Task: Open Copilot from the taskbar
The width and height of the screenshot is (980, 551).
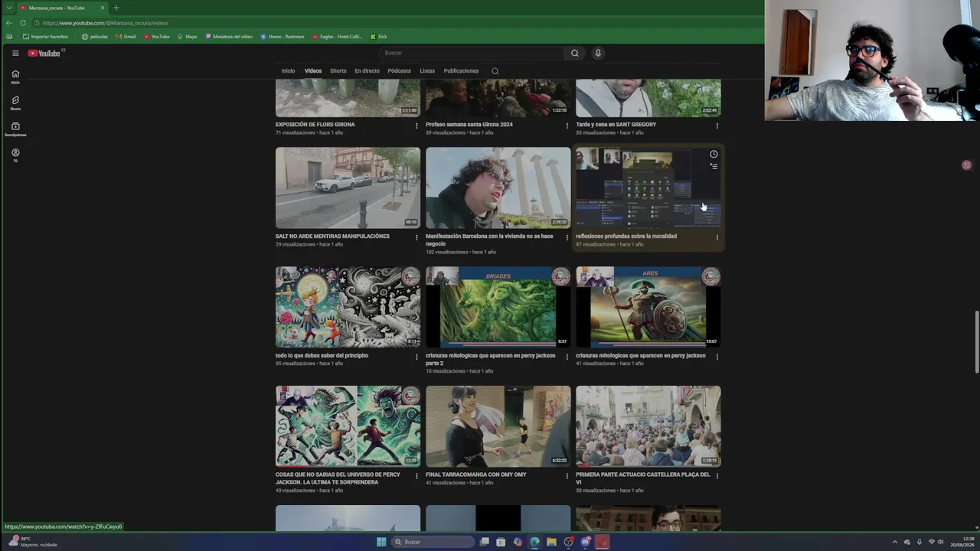Action: pos(518,542)
